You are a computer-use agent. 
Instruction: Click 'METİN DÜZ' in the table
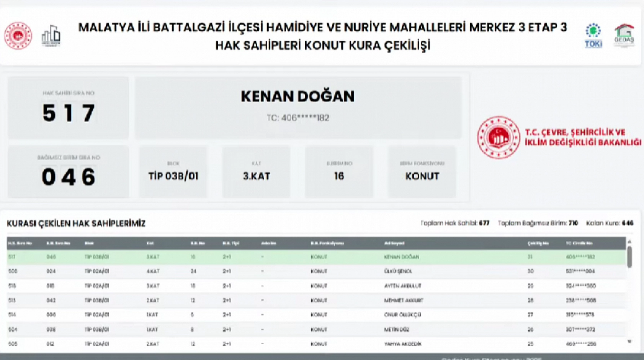[x=397, y=329]
